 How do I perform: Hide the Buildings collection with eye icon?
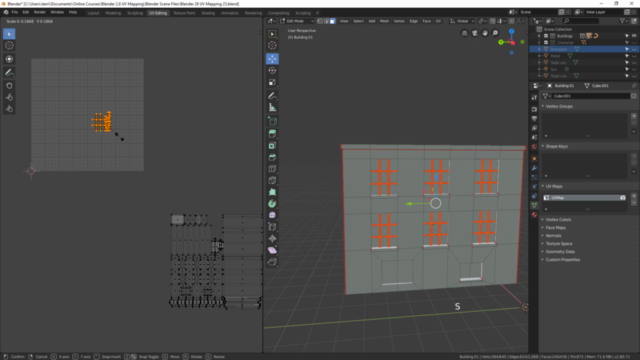coord(634,36)
